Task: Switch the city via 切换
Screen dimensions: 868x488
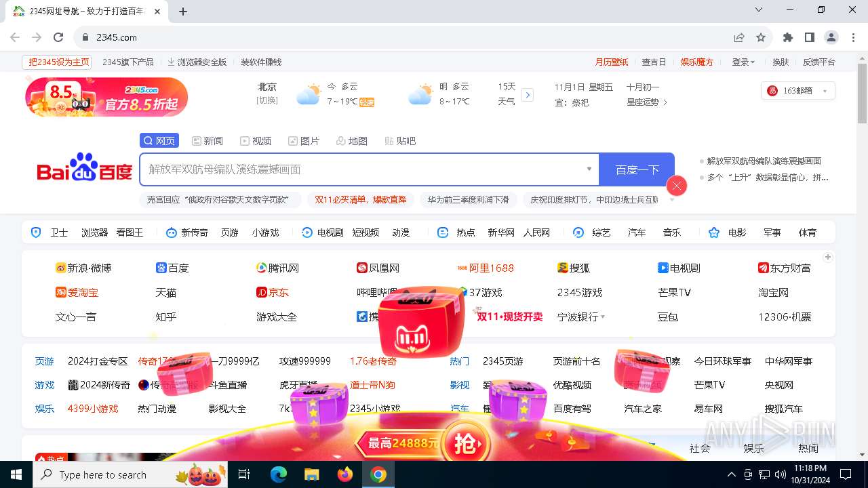Action: (x=267, y=100)
